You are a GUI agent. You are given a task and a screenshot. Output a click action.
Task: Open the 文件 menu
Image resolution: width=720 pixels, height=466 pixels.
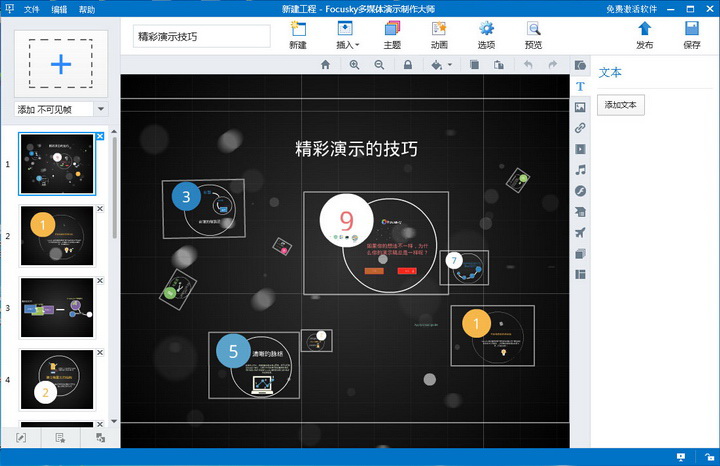(x=32, y=9)
